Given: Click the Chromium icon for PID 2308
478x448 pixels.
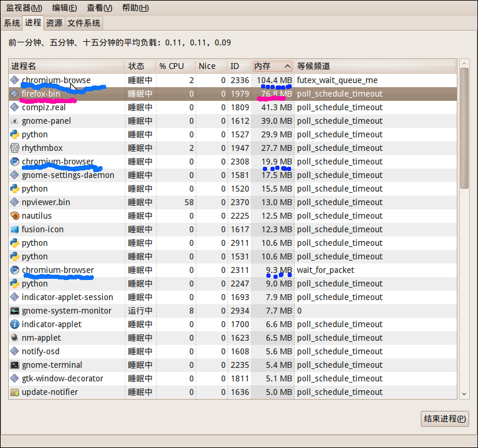Looking at the screenshot, I should [14, 162].
